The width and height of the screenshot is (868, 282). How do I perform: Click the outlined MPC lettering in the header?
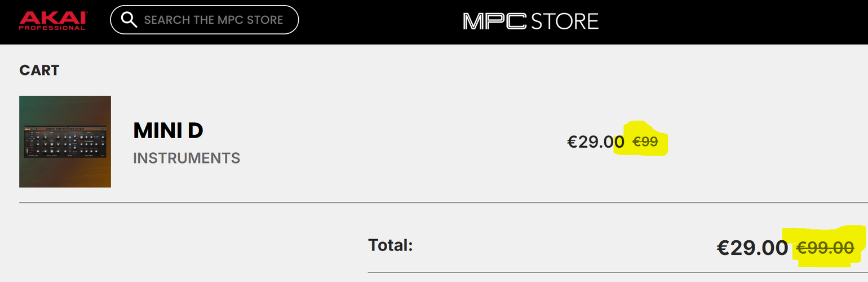495,21
